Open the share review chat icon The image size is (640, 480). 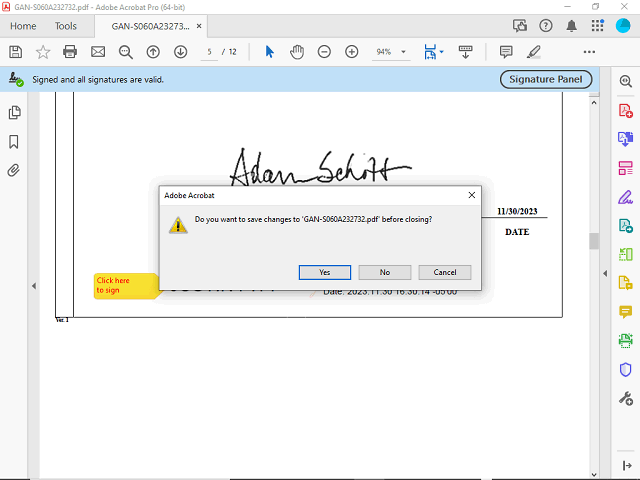point(520,26)
